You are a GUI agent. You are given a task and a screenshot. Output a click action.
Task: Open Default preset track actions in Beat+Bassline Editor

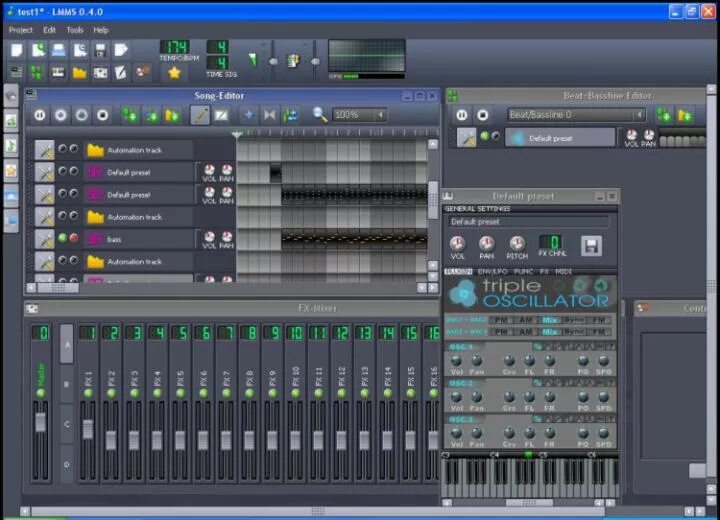coord(467,138)
